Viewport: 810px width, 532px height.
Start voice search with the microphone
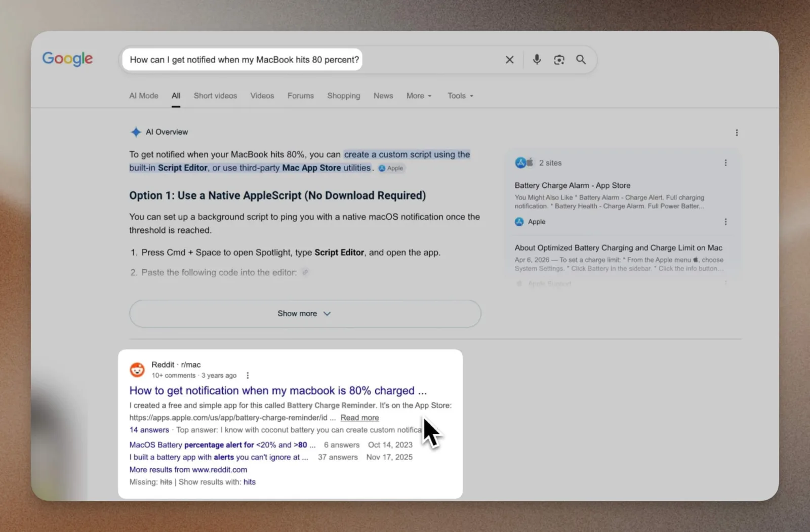tap(537, 60)
